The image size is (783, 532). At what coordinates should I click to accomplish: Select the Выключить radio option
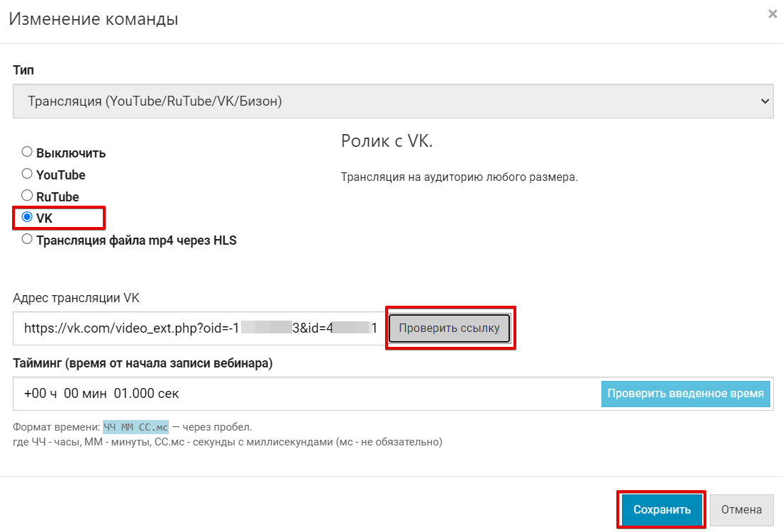tap(27, 152)
